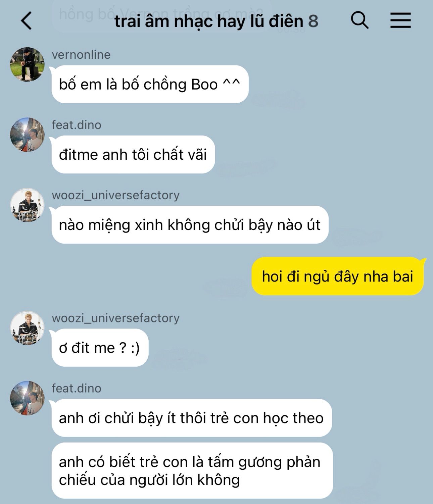This screenshot has height=504, width=433.
Task: Tap the first 'woozi_universefactory' username label
Action: pos(115,195)
